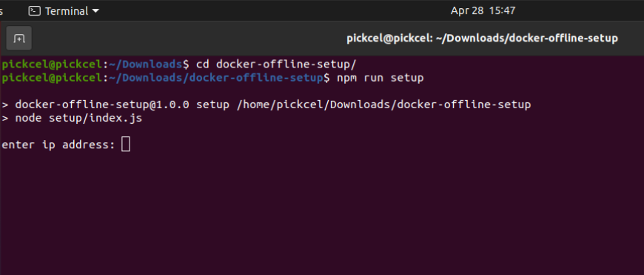Click the blue ~/Downloads path on the first line

click(145, 64)
